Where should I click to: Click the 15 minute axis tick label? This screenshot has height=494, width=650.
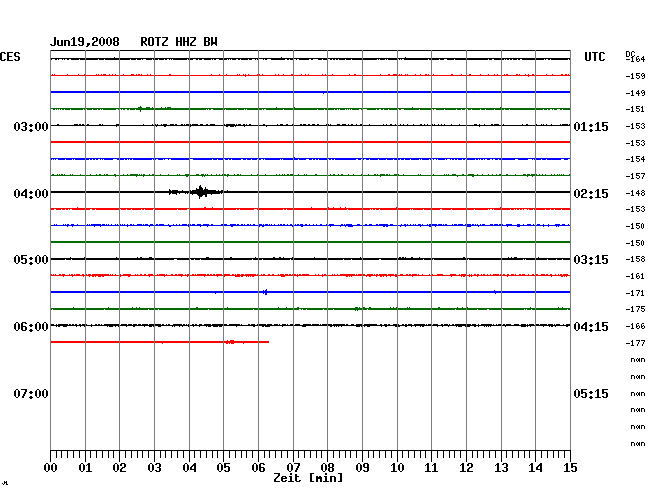(x=570, y=468)
